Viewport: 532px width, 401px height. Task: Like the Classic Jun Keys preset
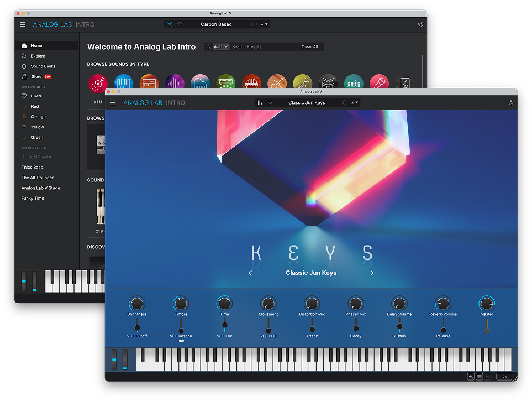(x=270, y=103)
